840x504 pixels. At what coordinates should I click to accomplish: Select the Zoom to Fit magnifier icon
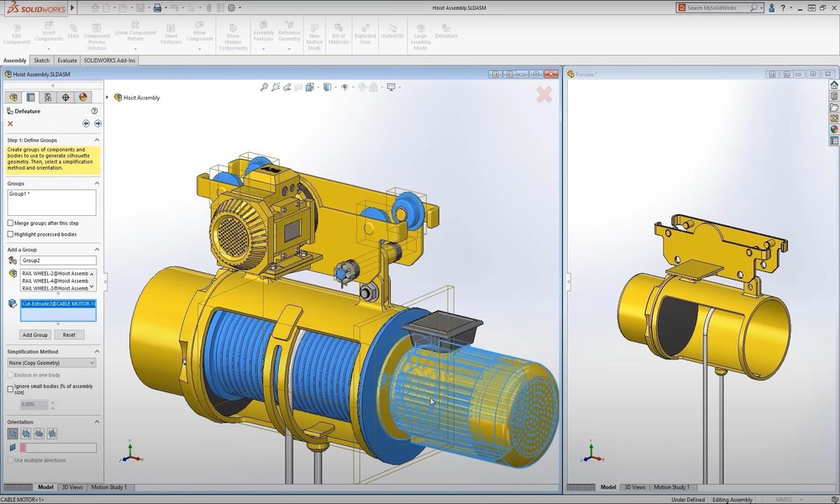click(x=264, y=87)
